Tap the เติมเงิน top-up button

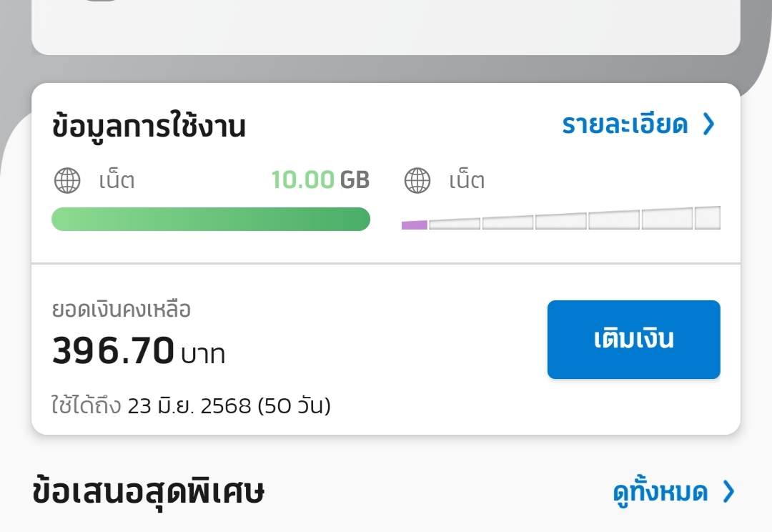click(x=633, y=340)
